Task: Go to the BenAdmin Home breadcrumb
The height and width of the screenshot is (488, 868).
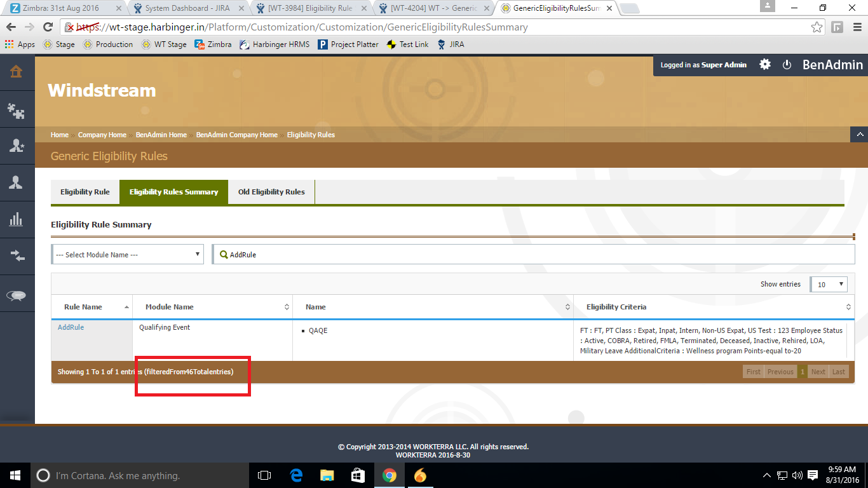Action: point(161,135)
